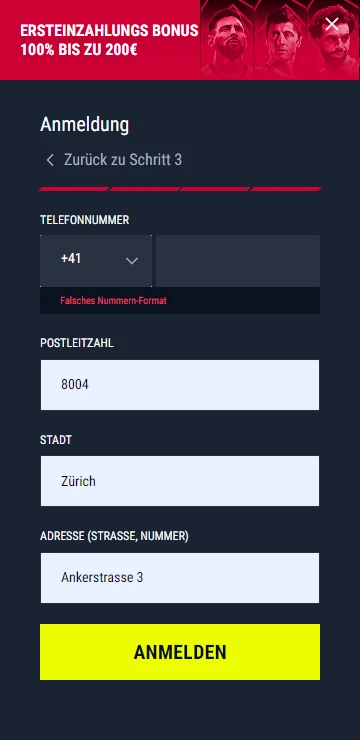Image resolution: width=360 pixels, height=740 pixels.
Task: Expand country code list via chevron
Action: pyautogui.click(x=132, y=261)
